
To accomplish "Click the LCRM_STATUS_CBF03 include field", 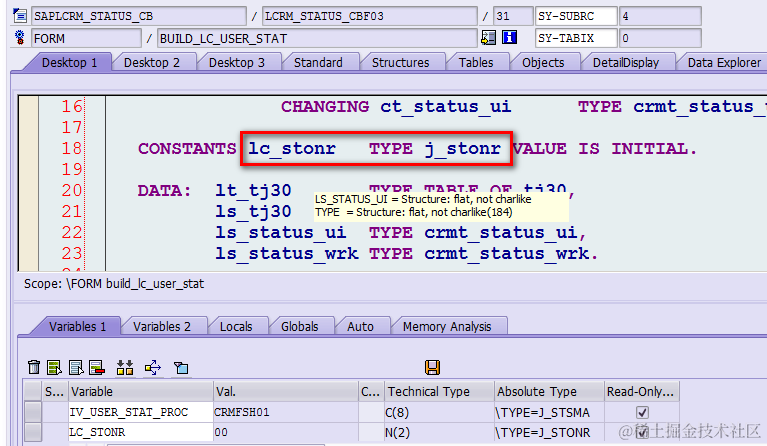I will (370, 16).
